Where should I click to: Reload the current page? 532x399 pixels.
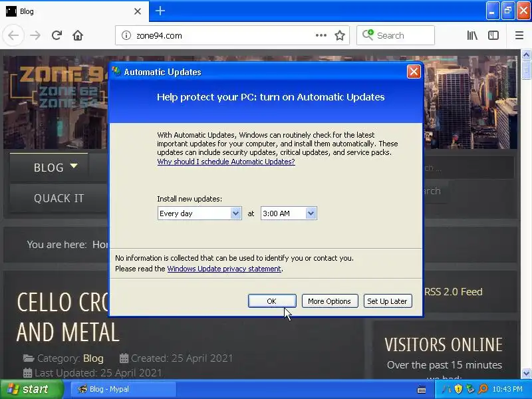57,35
